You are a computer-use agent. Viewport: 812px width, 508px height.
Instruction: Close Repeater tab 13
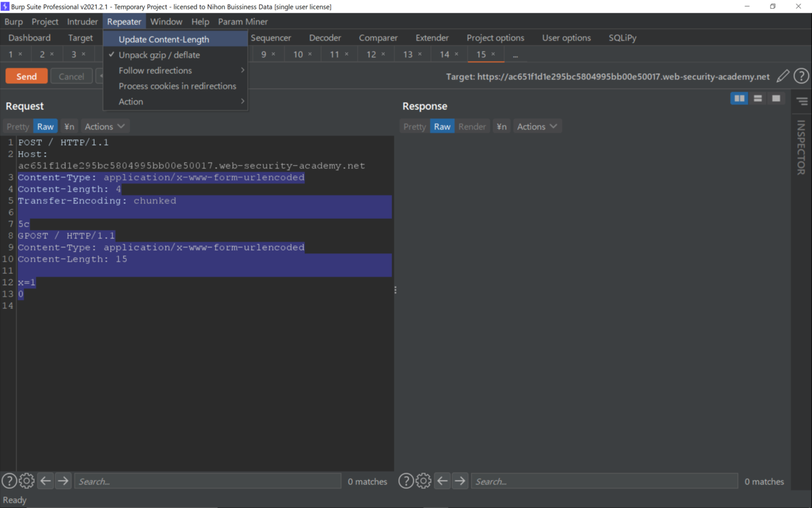click(420, 54)
